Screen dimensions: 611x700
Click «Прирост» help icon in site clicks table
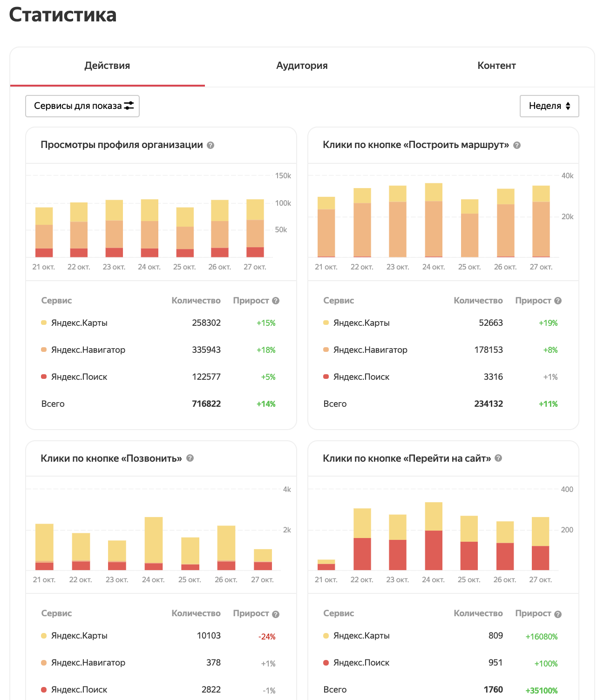[558, 614]
